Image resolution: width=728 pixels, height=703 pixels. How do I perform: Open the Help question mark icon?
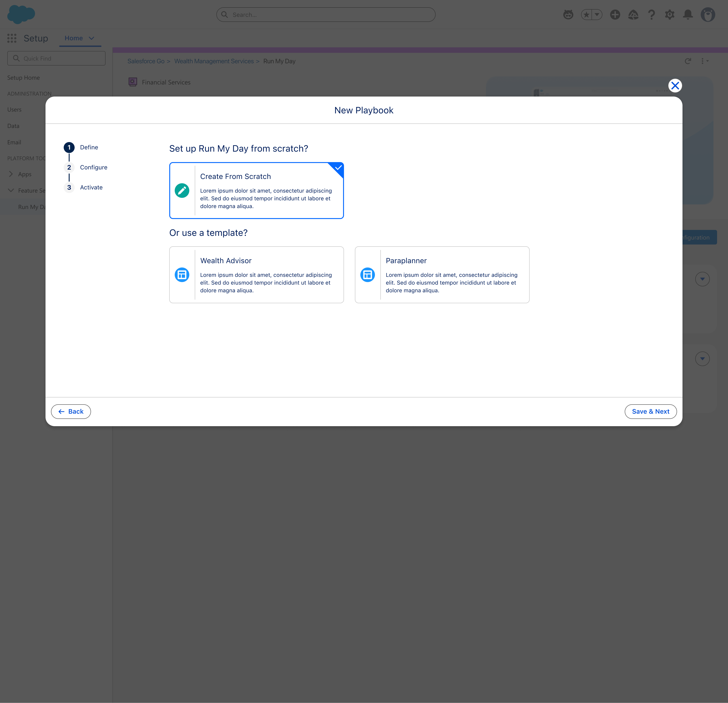coord(652,15)
